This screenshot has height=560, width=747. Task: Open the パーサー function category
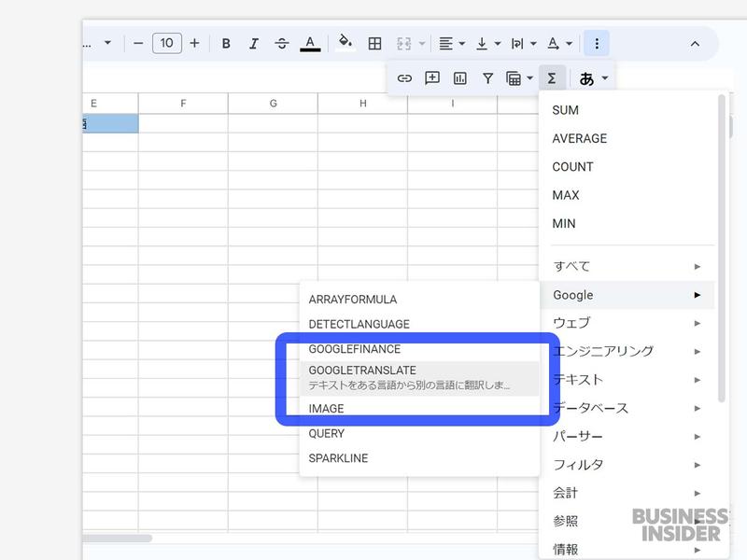point(627,436)
